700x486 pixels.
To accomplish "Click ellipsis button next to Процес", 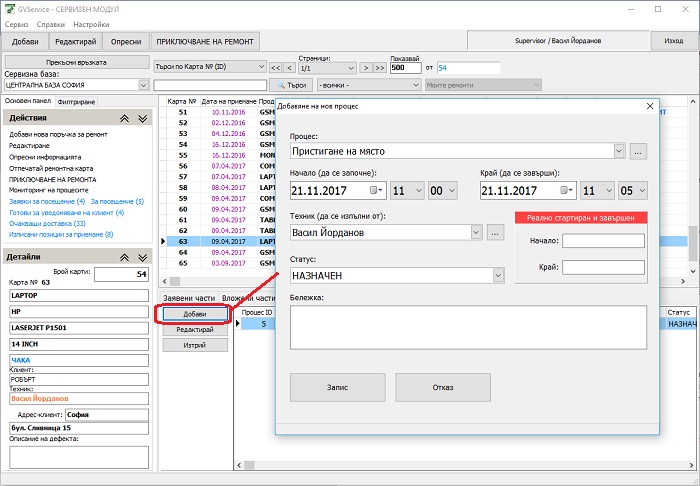I will [x=638, y=152].
